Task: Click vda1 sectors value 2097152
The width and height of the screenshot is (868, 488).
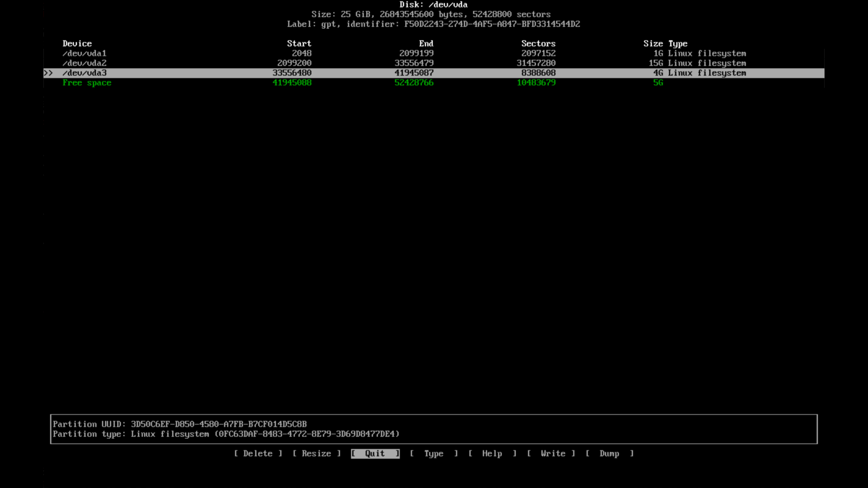Action: (x=538, y=53)
